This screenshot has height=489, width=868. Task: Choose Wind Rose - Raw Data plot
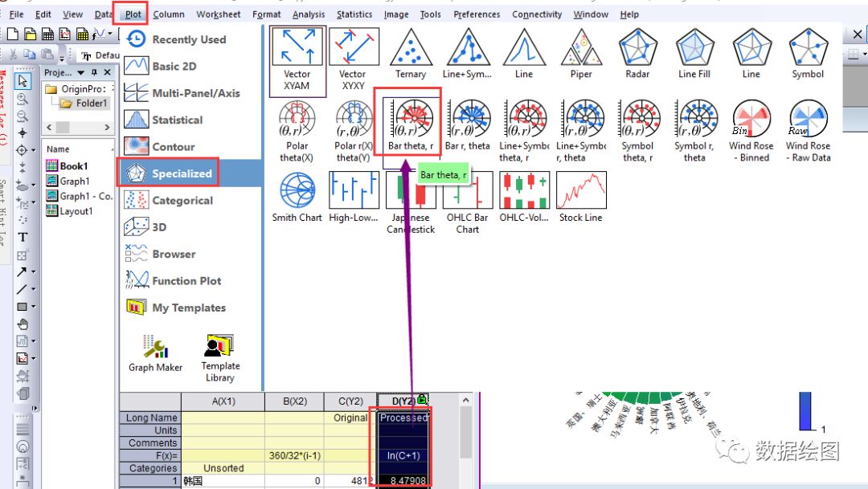coord(809,131)
